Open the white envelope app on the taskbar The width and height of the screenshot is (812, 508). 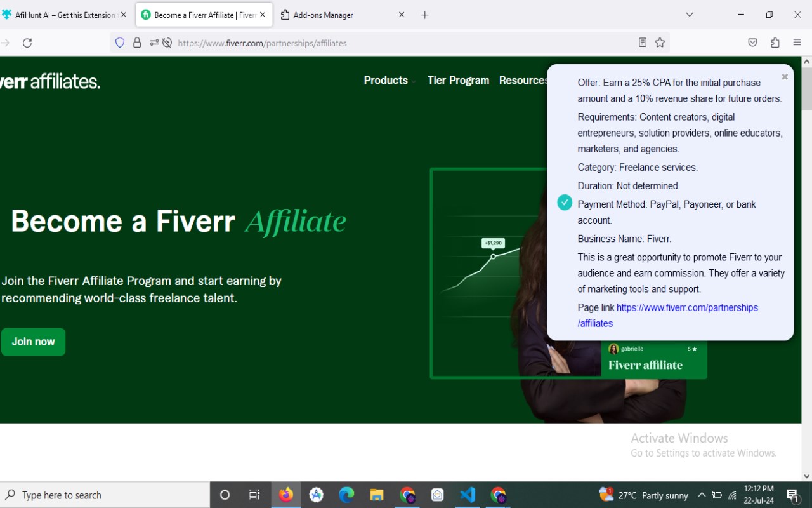point(438,495)
